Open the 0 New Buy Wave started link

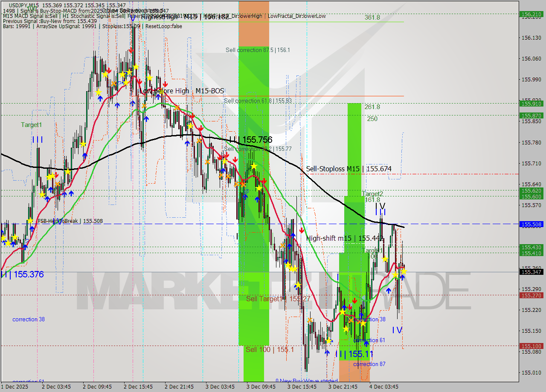(x=307, y=380)
